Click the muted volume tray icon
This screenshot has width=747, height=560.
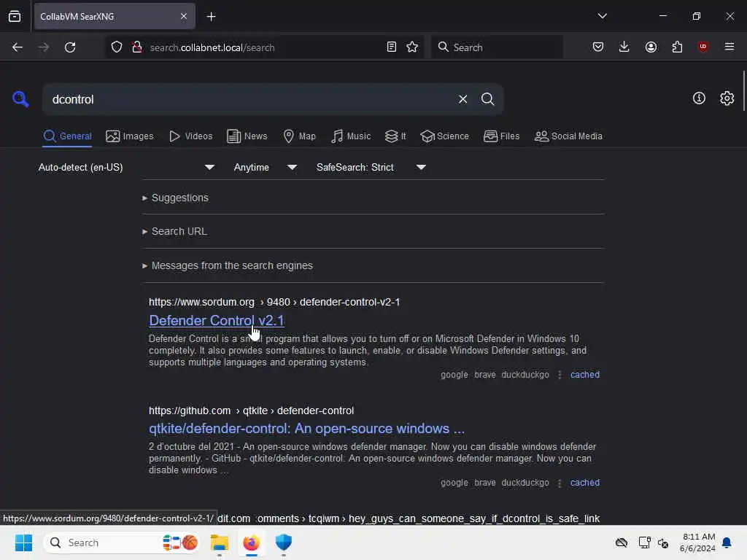coord(662,542)
